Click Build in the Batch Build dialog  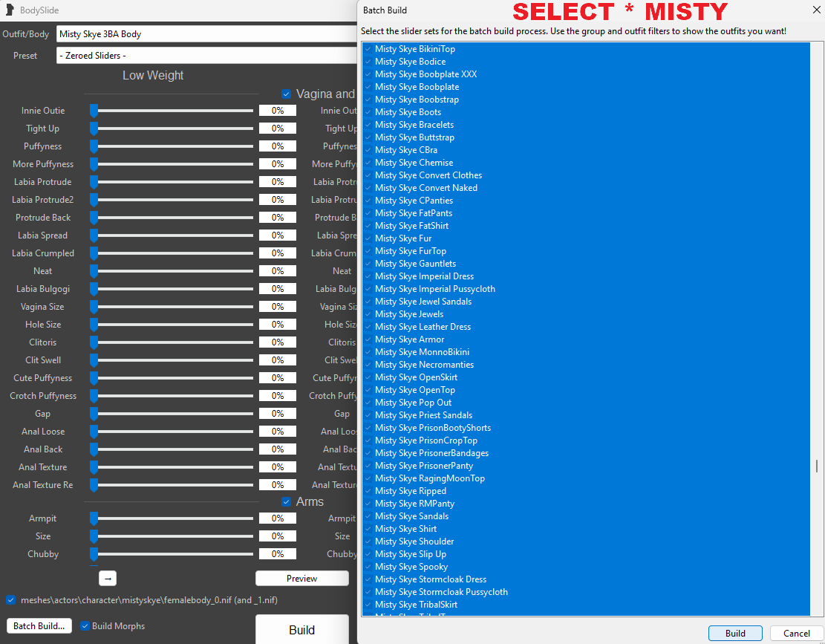734,633
